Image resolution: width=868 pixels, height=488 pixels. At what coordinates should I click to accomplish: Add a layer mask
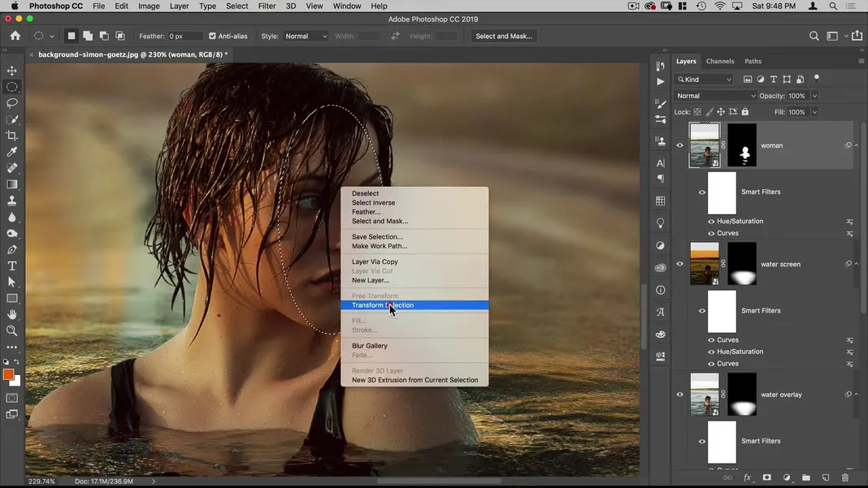[766, 477]
